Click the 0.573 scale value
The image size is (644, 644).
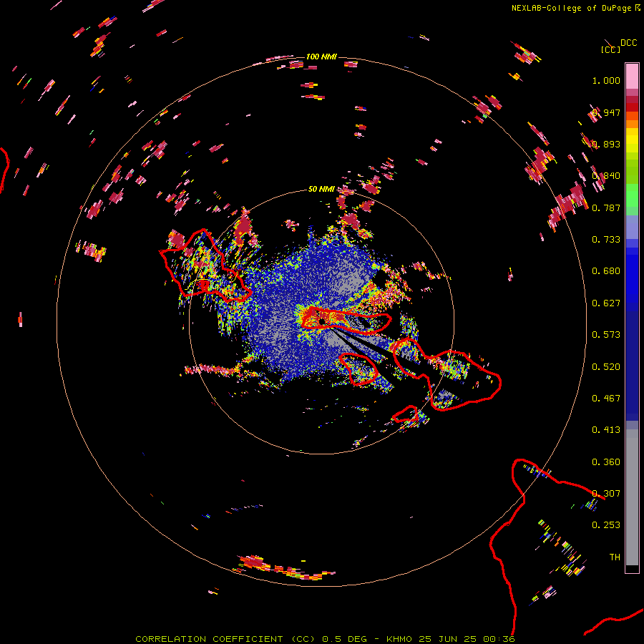(606, 335)
